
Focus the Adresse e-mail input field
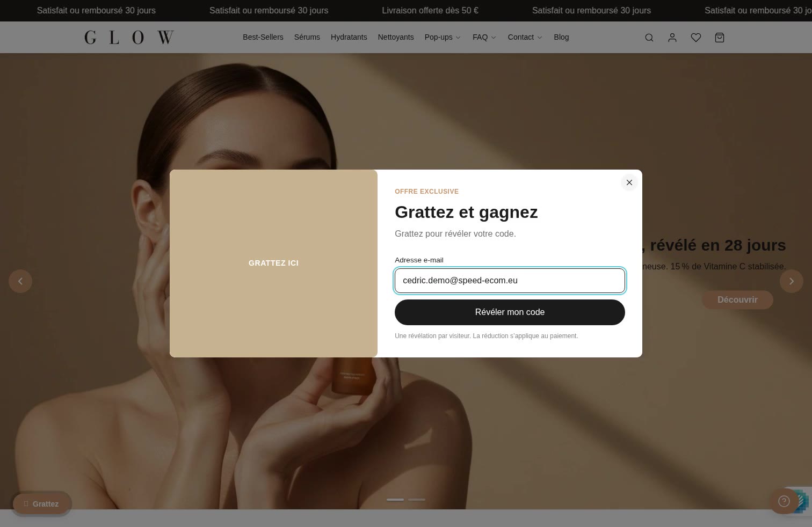point(510,281)
